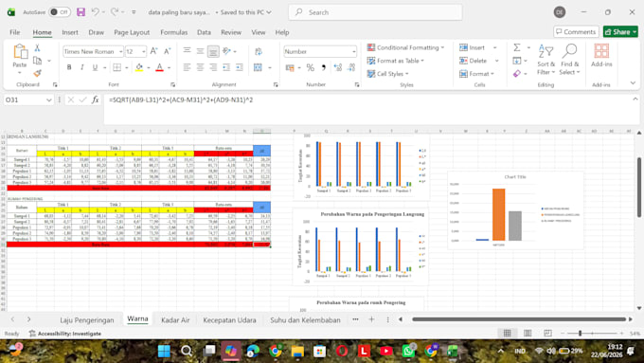This screenshot has width=644, height=363.
Task: Click the Center horizontal alignment icon
Action: (200, 67)
